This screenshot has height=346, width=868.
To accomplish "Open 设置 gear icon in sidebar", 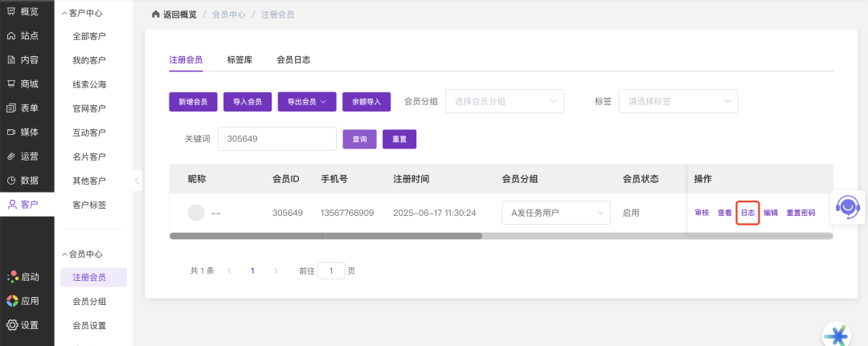I will [x=11, y=325].
